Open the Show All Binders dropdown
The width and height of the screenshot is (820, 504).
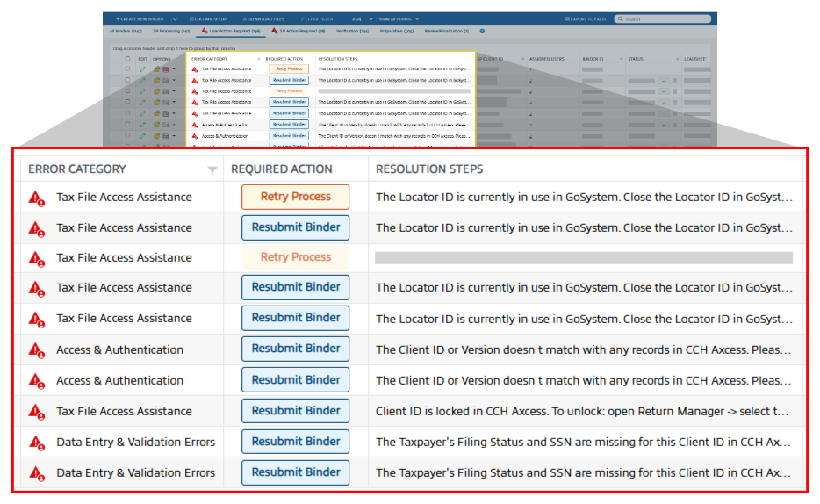(x=399, y=18)
